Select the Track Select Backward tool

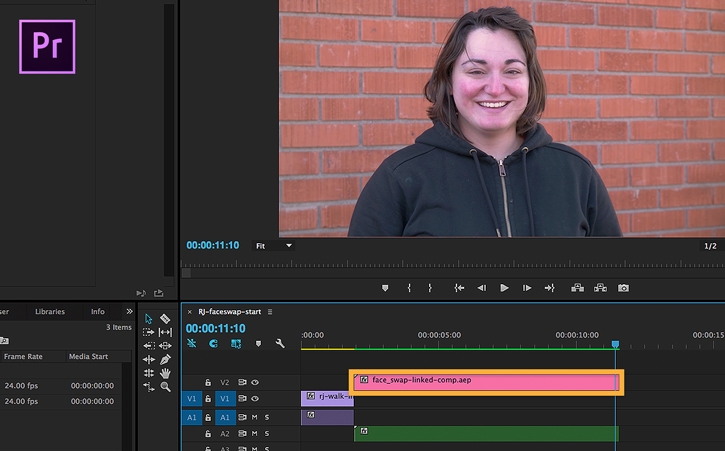tap(148, 346)
